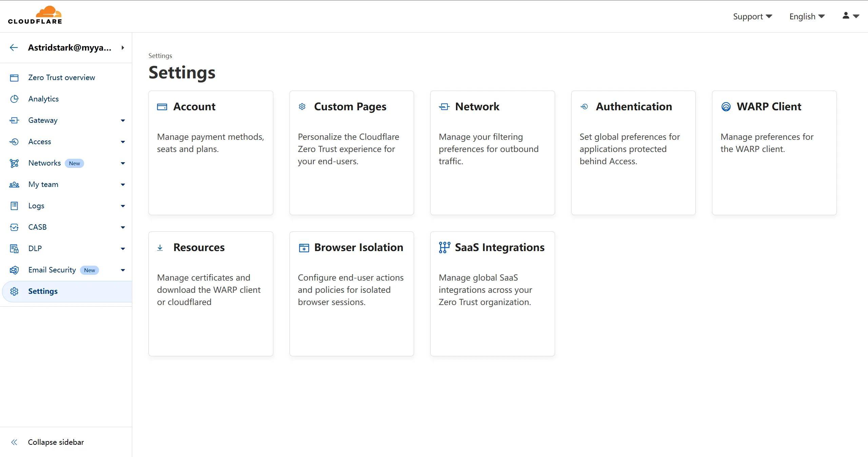Screen dimensions: 868x457
Task: Click the DLP document lock icon
Action: 14,249
